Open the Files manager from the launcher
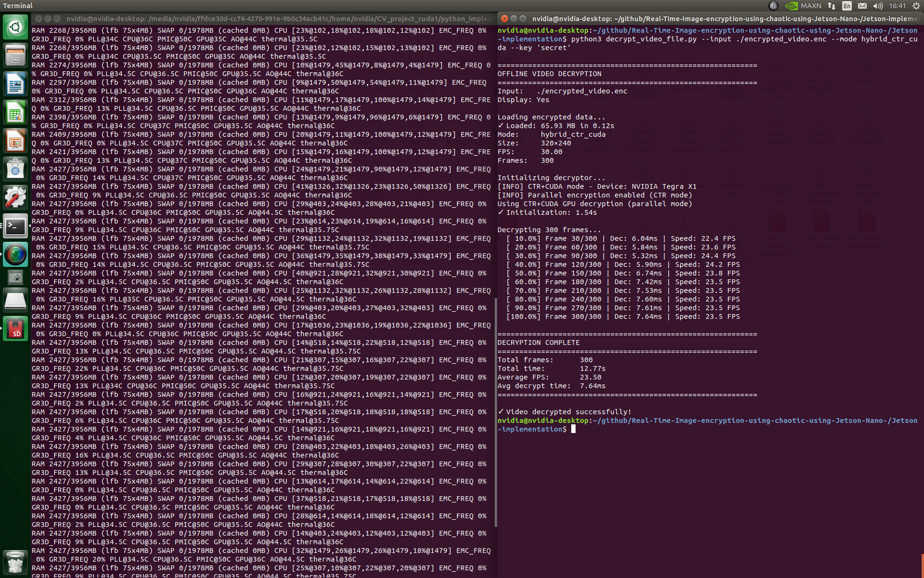This screenshot has height=578, width=924. point(15,55)
